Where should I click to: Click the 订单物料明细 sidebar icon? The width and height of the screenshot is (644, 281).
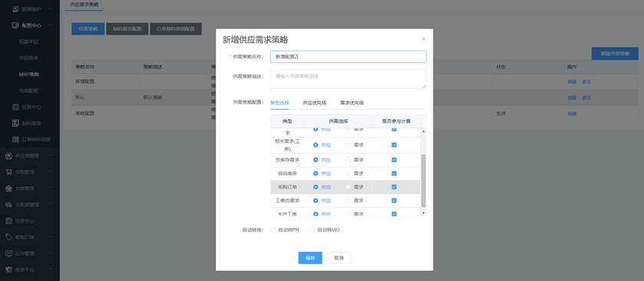(x=15, y=139)
